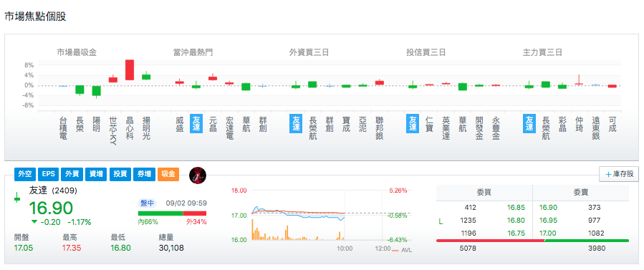
Task: Click the 內66% 外34% ratio bar
Action: pos(172,213)
